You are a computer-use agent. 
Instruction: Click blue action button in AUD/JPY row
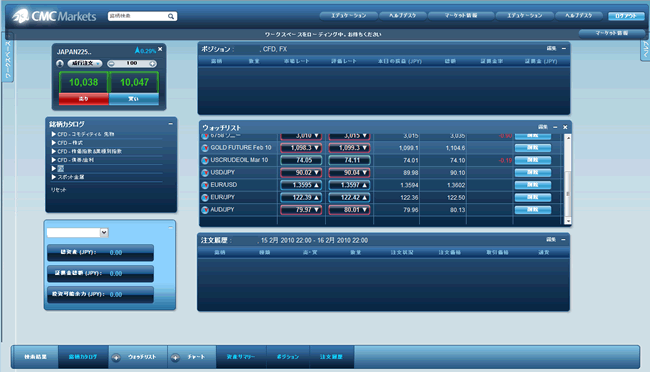click(533, 210)
